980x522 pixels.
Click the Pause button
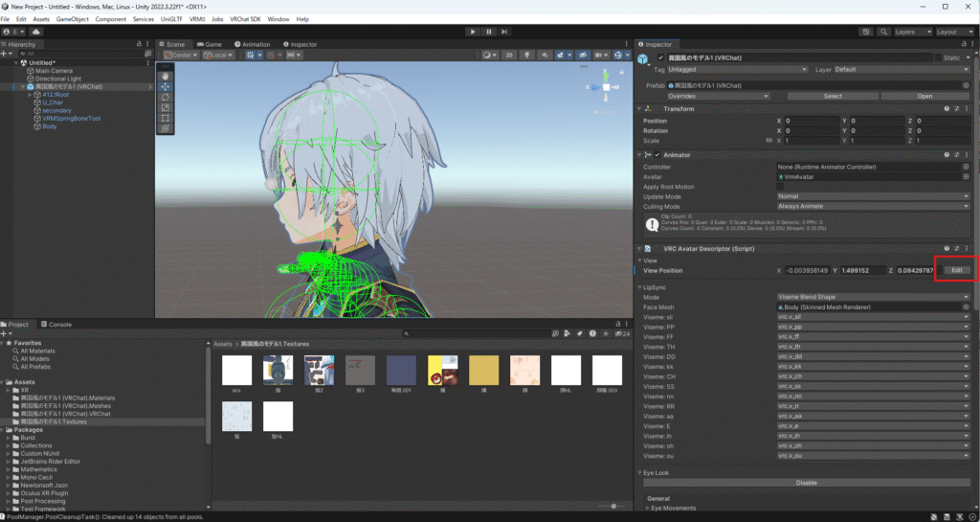[x=489, y=32]
